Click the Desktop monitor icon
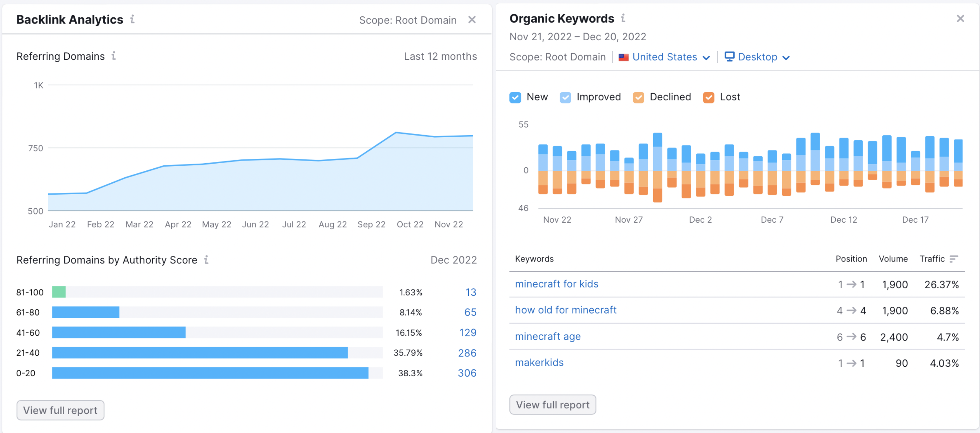 729,56
